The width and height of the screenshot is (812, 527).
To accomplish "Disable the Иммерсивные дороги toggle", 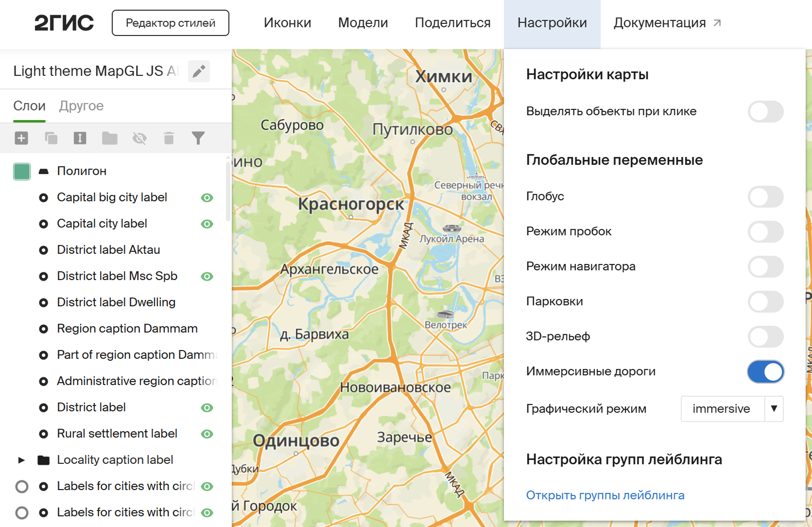I will (x=765, y=372).
